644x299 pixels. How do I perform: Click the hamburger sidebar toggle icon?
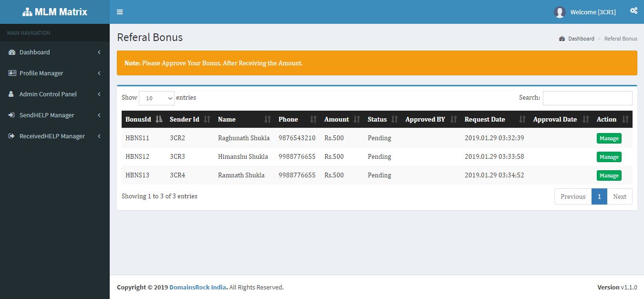tap(120, 12)
